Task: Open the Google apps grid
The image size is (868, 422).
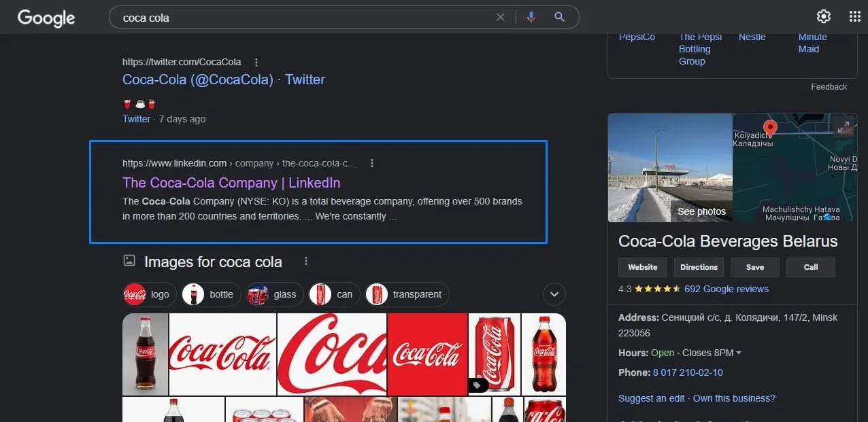Action: (x=855, y=17)
